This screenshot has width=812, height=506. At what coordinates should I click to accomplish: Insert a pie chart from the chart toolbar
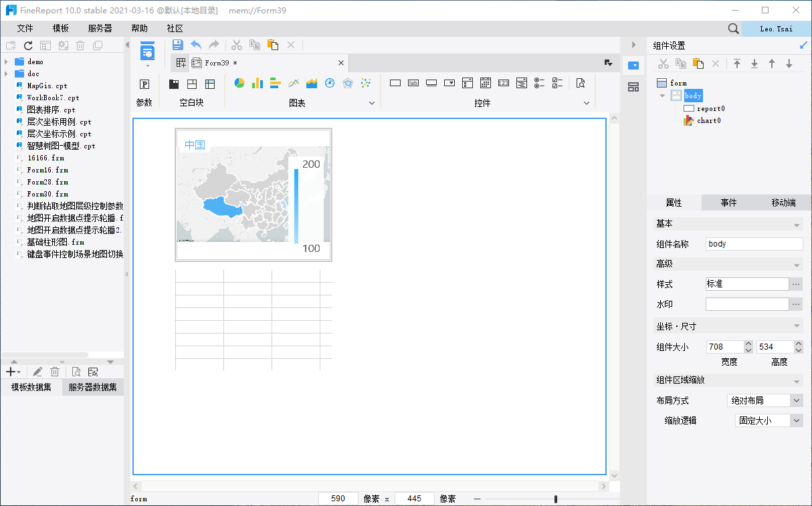click(x=239, y=84)
